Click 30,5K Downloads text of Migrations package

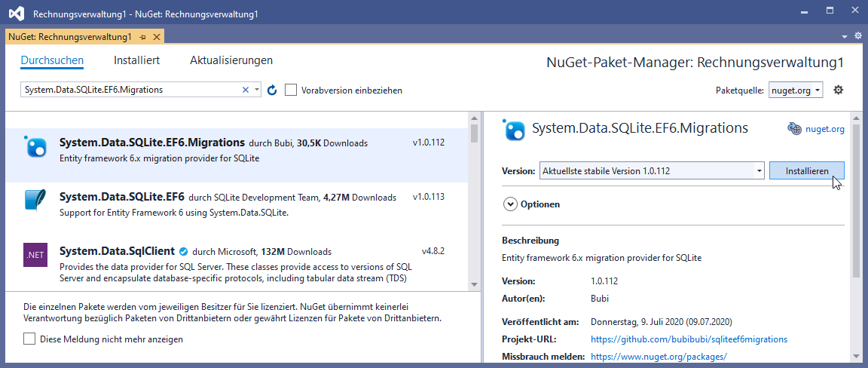[x=332, y=143]
